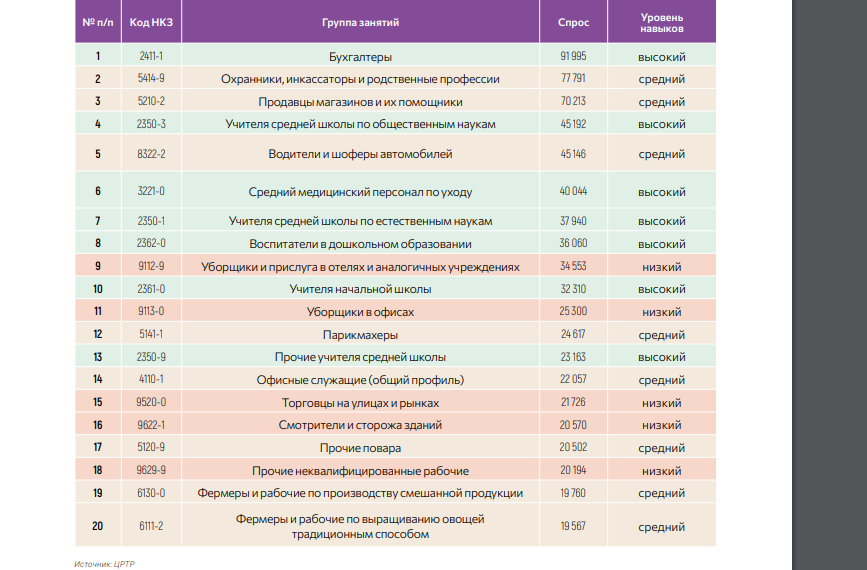Click the row number 20 cell
This screenshot has height=570, width=867.
98,525
